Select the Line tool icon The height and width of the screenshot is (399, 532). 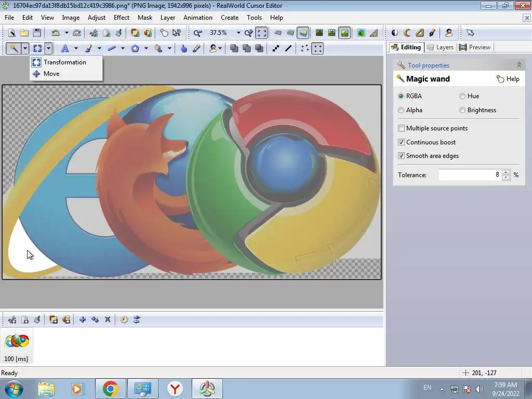[112, 48]
